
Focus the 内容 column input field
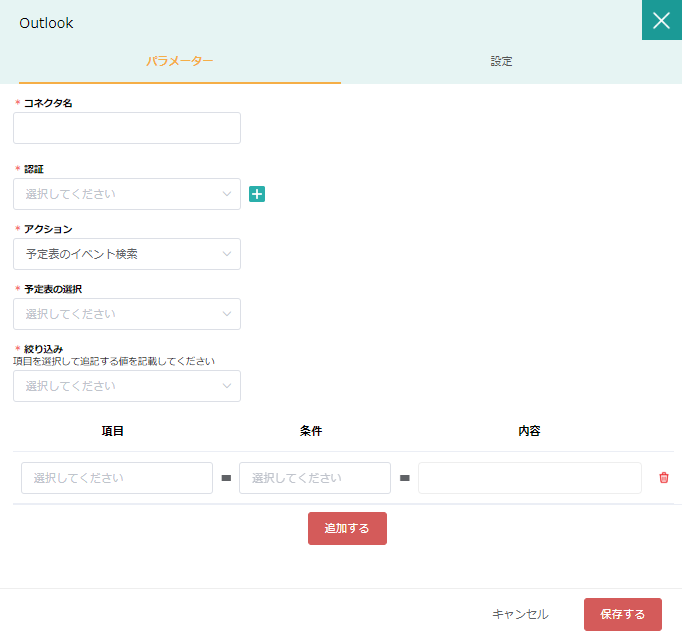[530, 478]
